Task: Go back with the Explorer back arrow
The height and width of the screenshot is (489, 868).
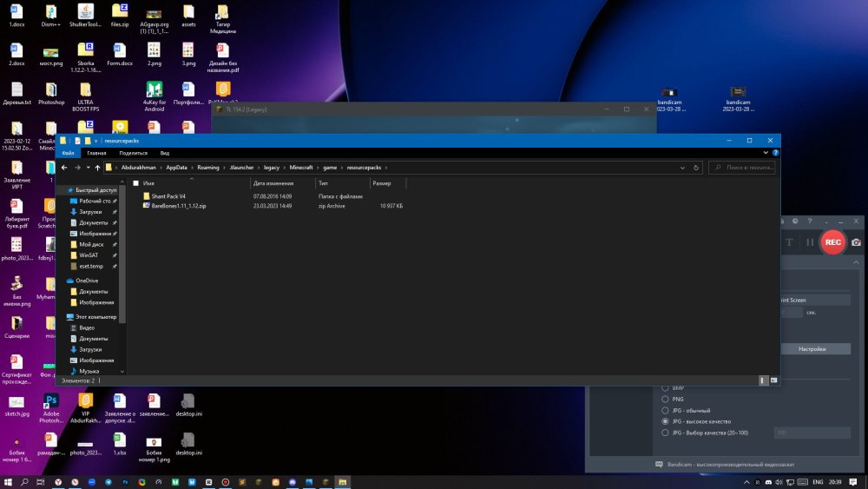Action: [x=64, y=168]
